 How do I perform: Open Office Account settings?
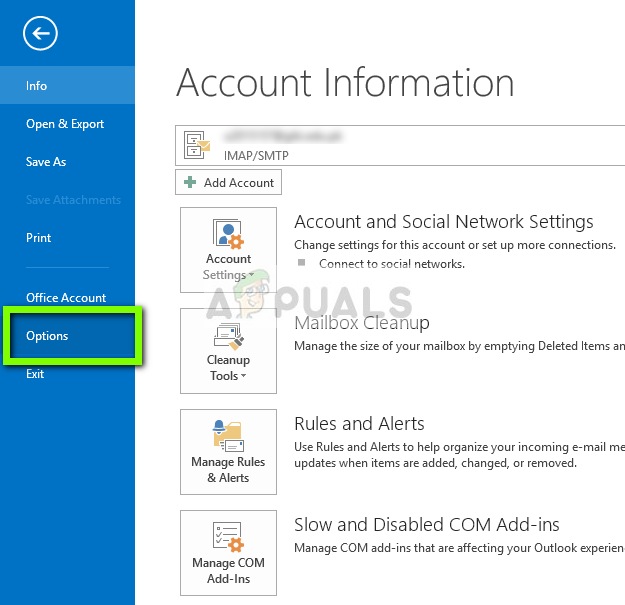[x=67, y=298]
